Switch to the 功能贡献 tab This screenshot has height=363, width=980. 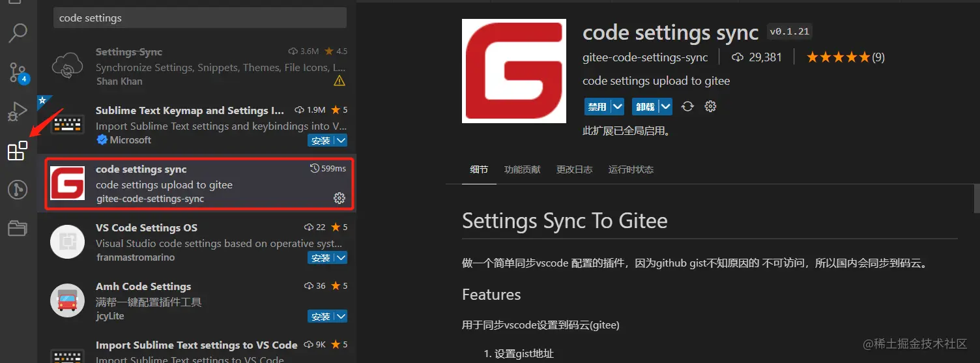[x=522, y=169]
